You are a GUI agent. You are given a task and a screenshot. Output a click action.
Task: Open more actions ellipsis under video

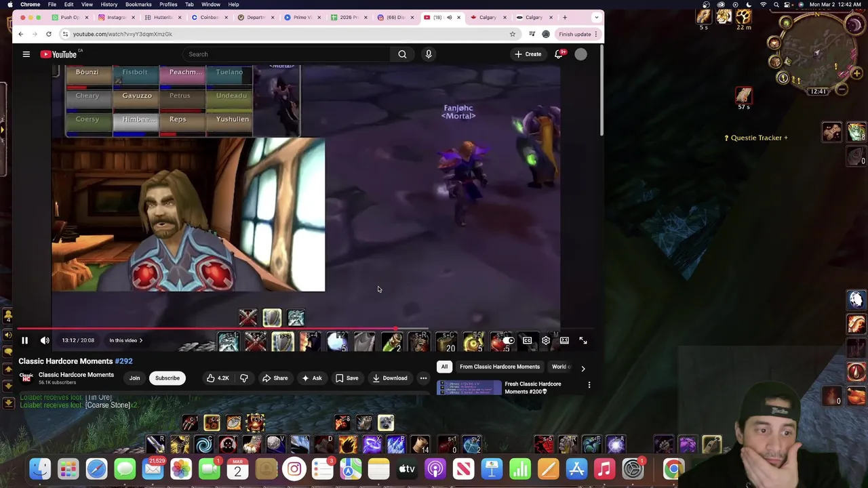pyautogui.click(x=423, y=378)
